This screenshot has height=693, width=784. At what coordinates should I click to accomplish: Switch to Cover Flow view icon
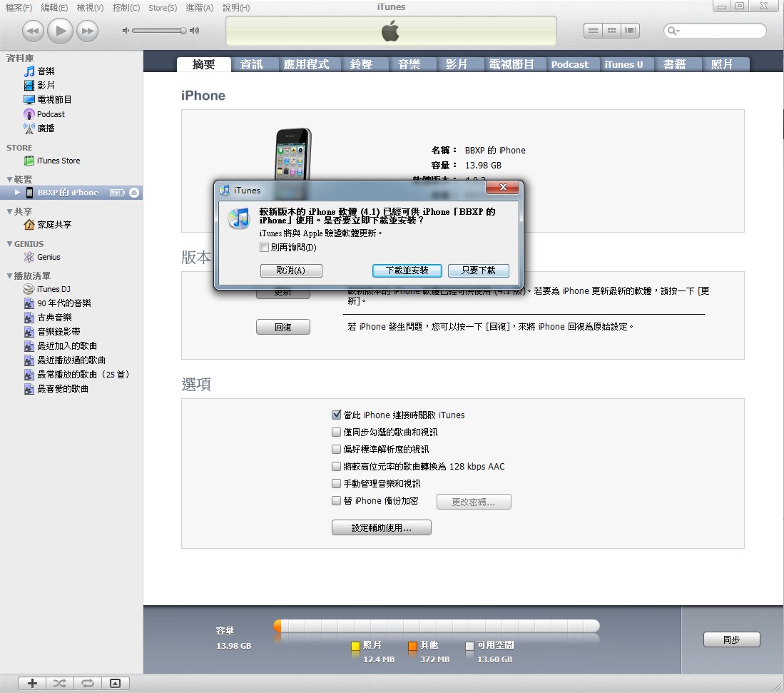pyautogui.click(x=630, y=31)
